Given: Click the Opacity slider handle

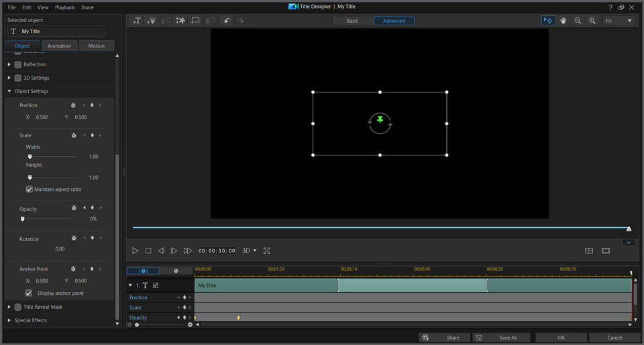Looking at the screenshot, I should click(22, 218).
